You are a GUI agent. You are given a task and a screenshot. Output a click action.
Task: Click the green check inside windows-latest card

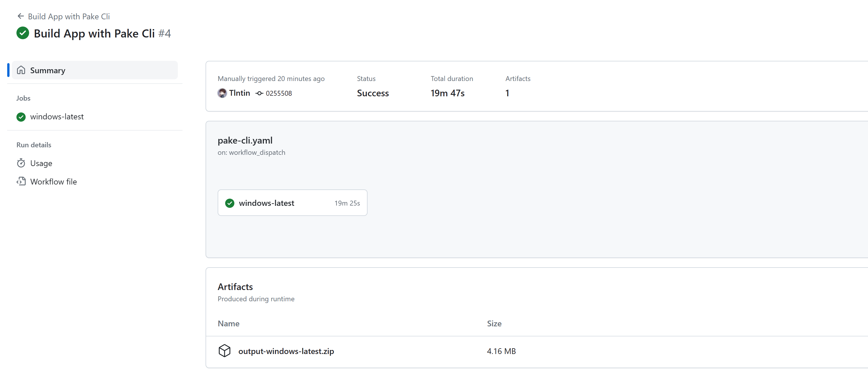pyautogui.click(x=229, y=203)
